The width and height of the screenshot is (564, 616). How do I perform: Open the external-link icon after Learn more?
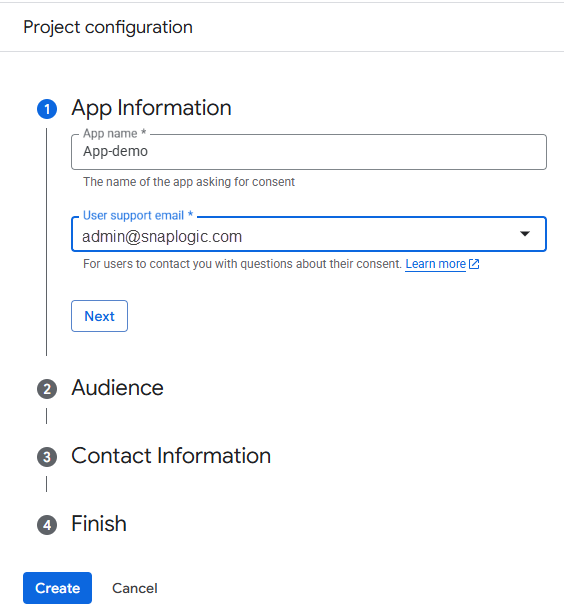[474, 264]
